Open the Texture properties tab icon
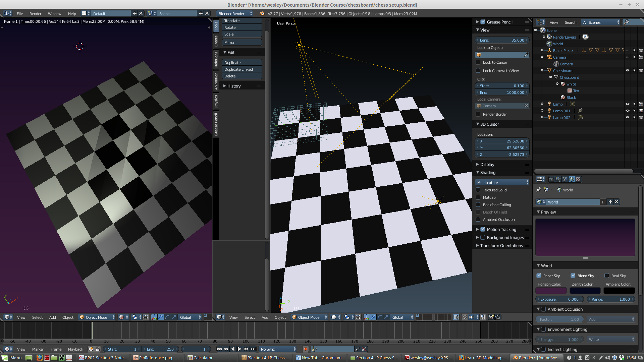Viewport: 644px width, 362px height. coord(578,180)
